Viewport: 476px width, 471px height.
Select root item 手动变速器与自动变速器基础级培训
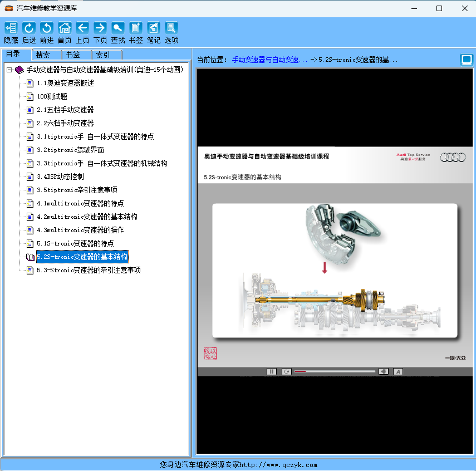pos(105,70)
